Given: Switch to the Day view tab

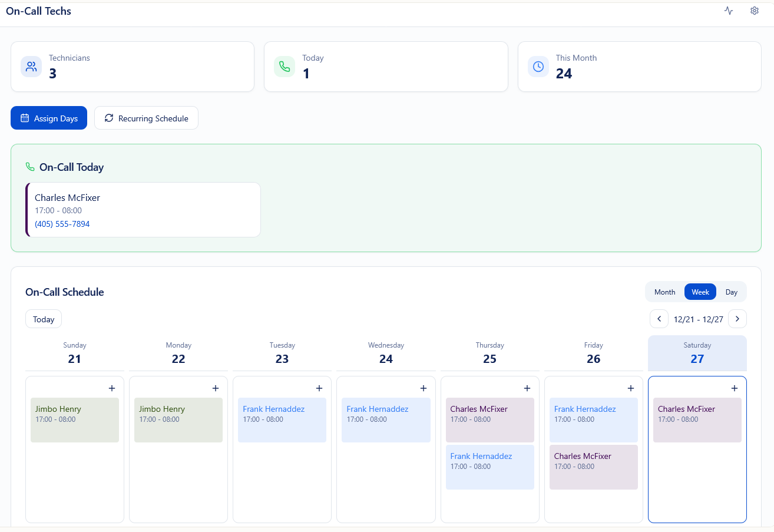Looking at the screenshot, I should [x=732, y=292].
